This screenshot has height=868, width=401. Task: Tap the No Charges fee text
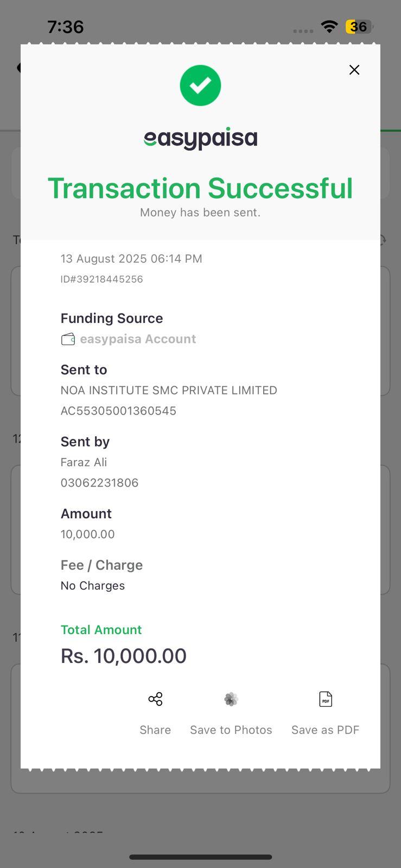click(93, 586)
